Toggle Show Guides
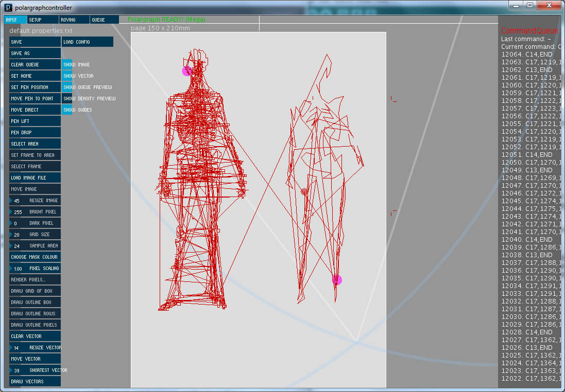The image size is (565, 392). click(66, 110)
